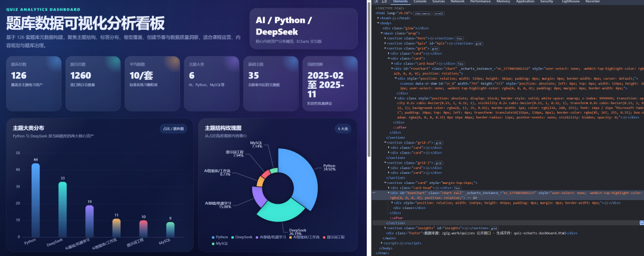Click the 题库数据可视化分析看板 main heading
644x256 pixels.
pyautogui.click(x=85, y=23)
